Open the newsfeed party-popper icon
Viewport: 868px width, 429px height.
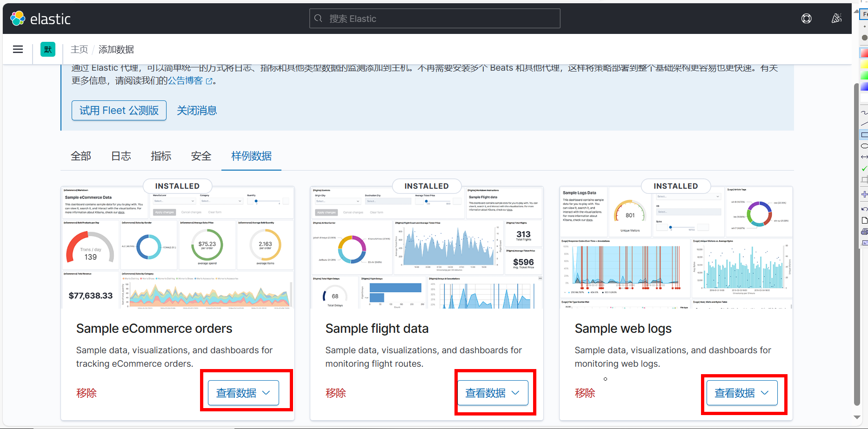click(x=836, y=19)
